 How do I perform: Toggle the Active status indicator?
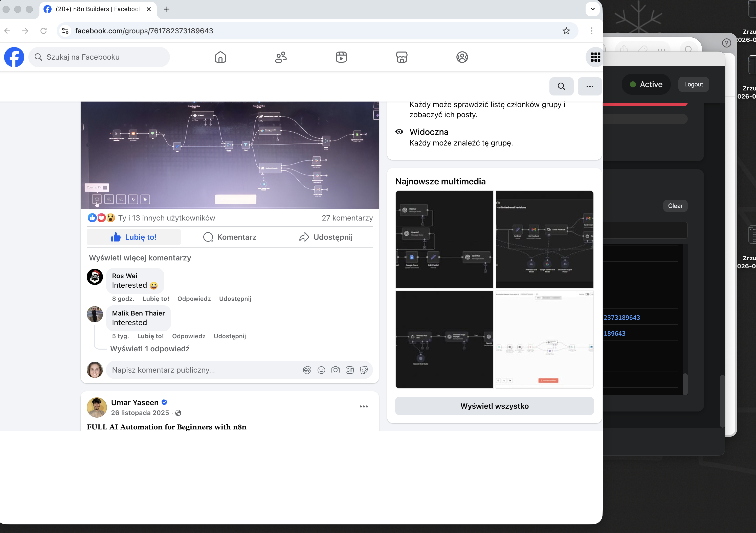[646, 84]
